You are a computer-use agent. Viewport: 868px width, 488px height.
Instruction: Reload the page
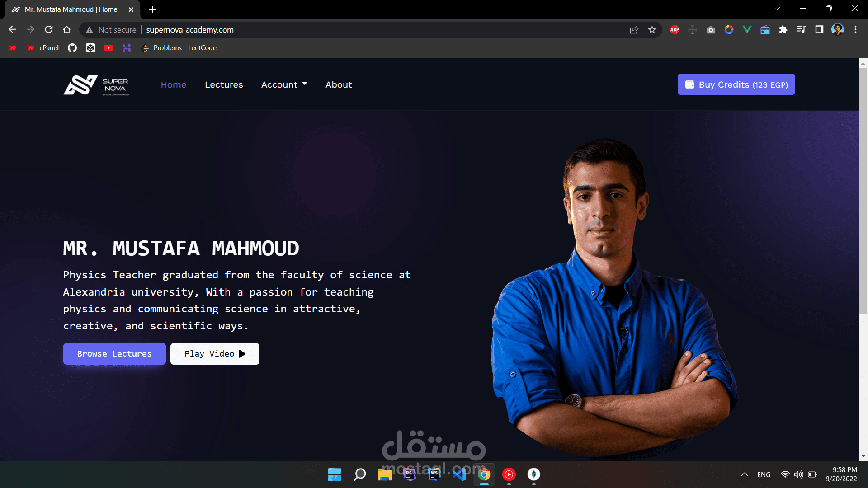tap(49, 30)
